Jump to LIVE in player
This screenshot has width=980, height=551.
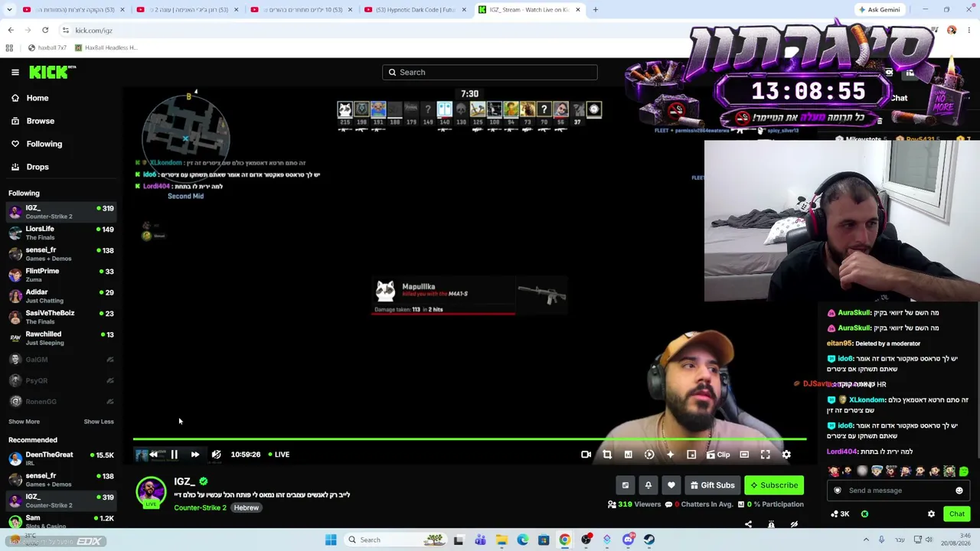pos(279,455)
